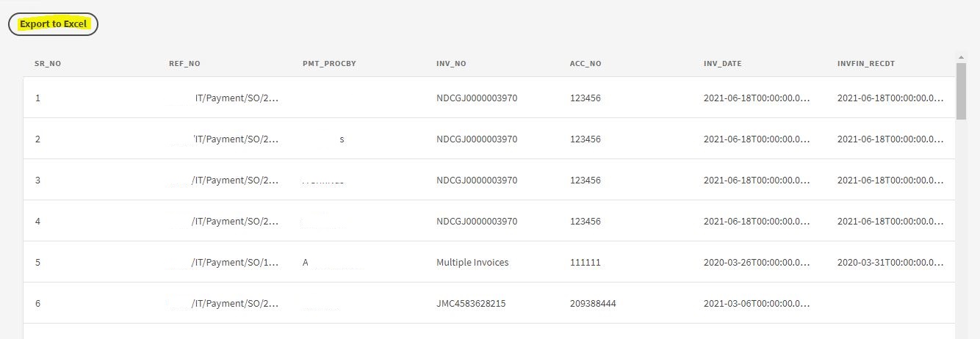Select serial number 1 cell
Screen dimensions: 980x339
click(37, 98)
